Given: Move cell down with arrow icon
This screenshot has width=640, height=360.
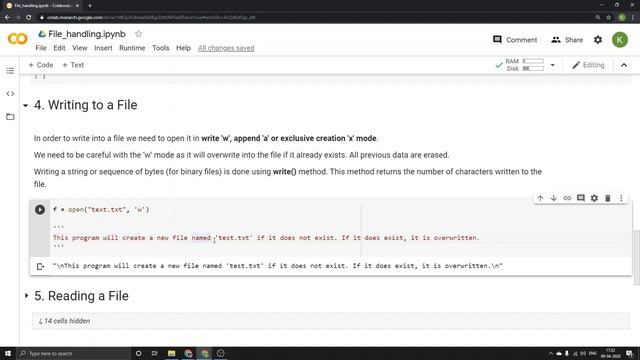Looking at the screenshot, I should (x=553, y=198).
